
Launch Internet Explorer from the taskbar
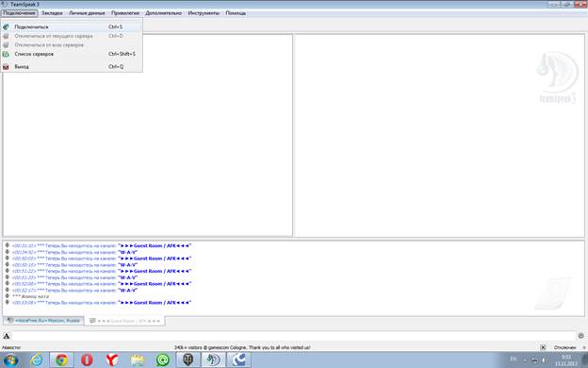click(37, 360)
